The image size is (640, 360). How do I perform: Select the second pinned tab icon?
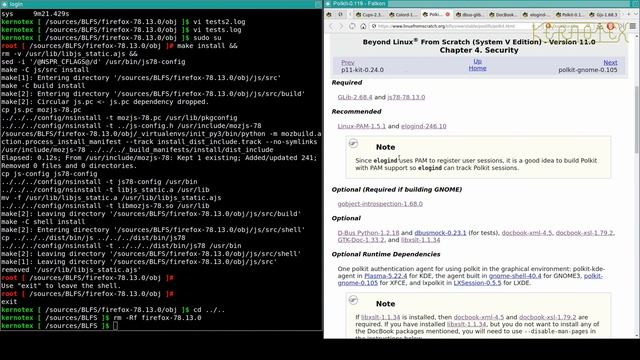coord(340,14)
